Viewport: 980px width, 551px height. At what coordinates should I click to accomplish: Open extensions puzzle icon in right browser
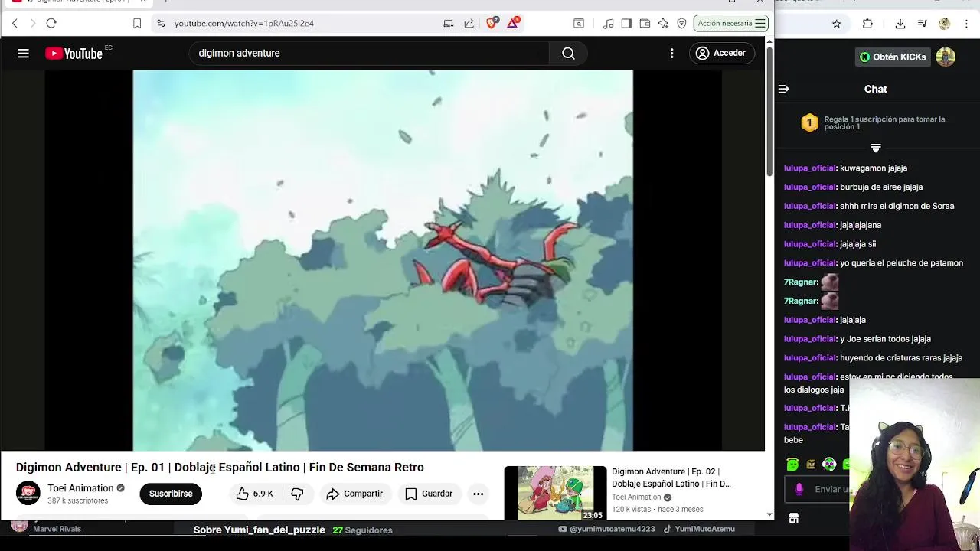[x=867, y=24]
